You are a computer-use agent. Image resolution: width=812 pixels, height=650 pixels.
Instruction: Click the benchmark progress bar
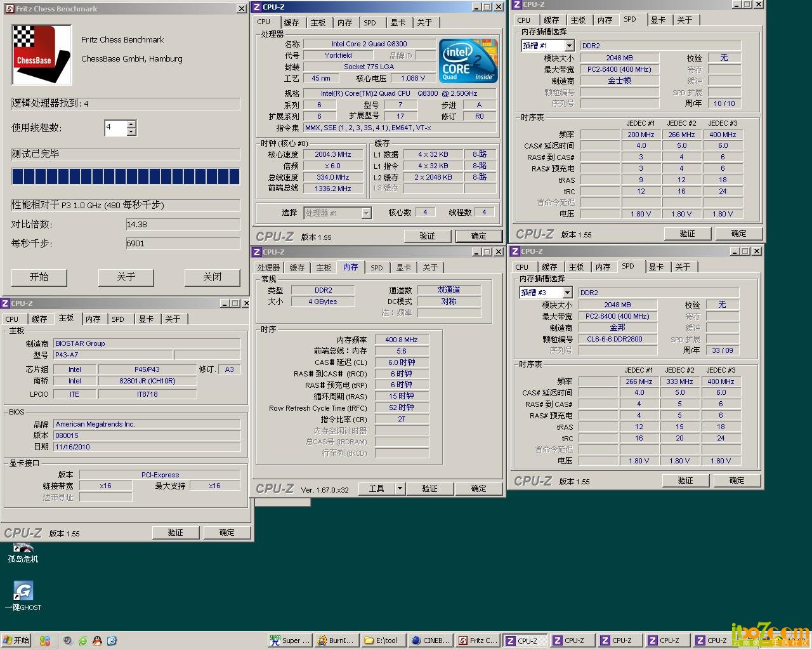click(x=126, y=176)
